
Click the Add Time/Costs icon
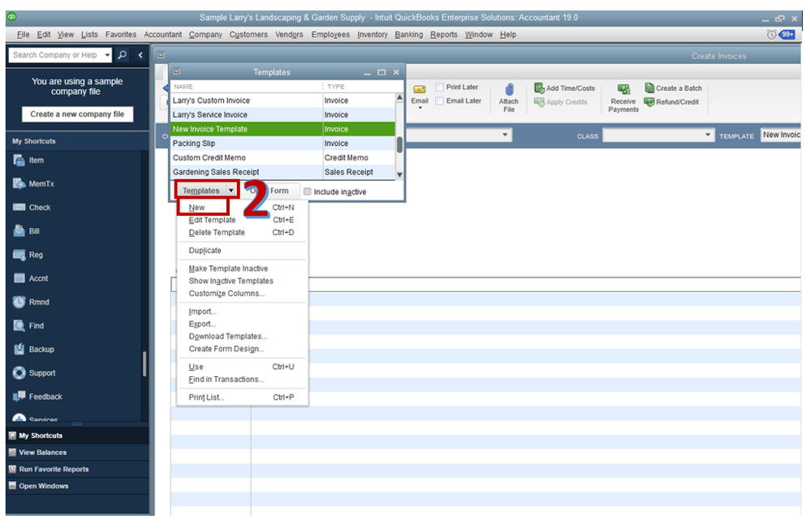coord(539,88)
